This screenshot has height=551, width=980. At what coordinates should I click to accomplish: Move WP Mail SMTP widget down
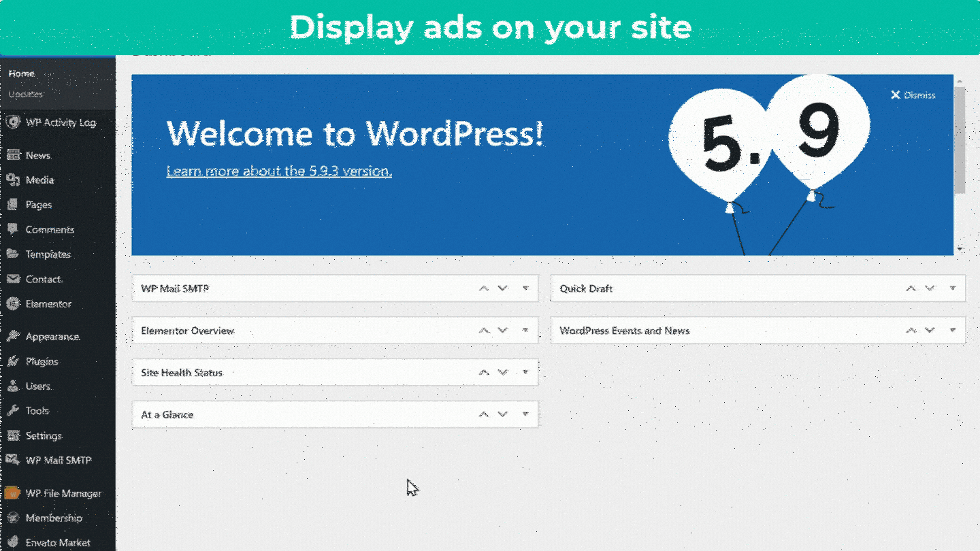coord(503,288)
